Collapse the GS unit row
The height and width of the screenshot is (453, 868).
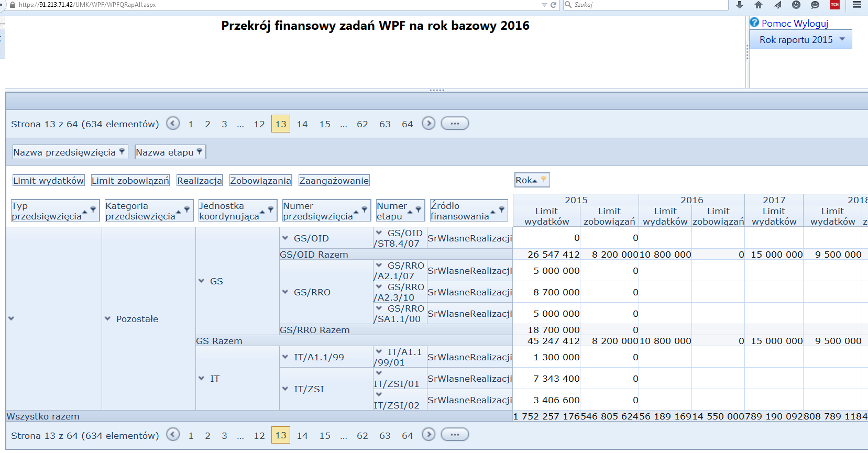201,281
